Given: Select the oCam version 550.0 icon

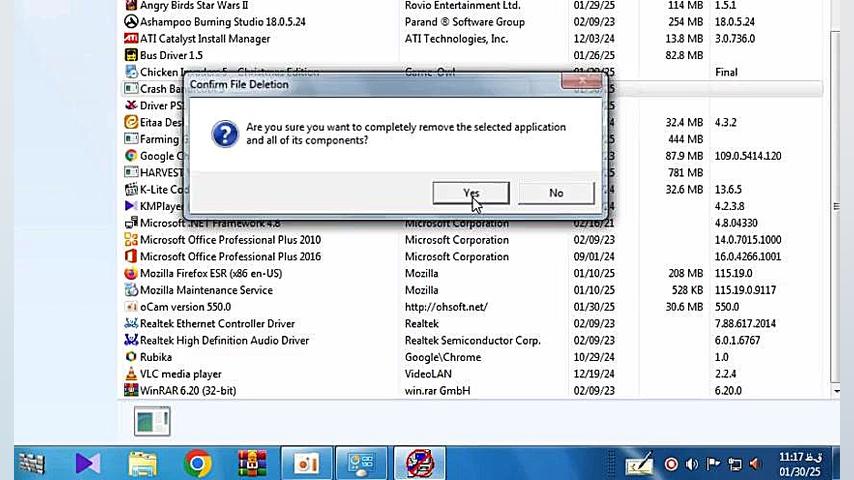Looking at the screenshot, I should (x=131, y=307).
